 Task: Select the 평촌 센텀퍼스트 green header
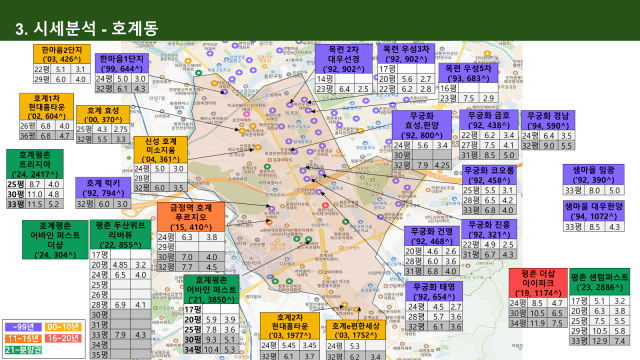(x=600, y=282)
